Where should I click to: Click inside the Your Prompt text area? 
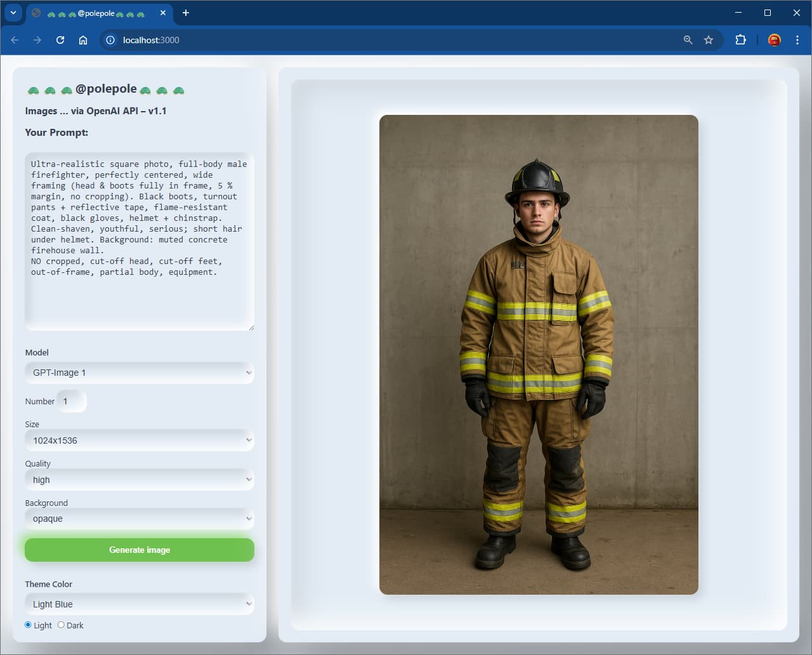point(140,241)
